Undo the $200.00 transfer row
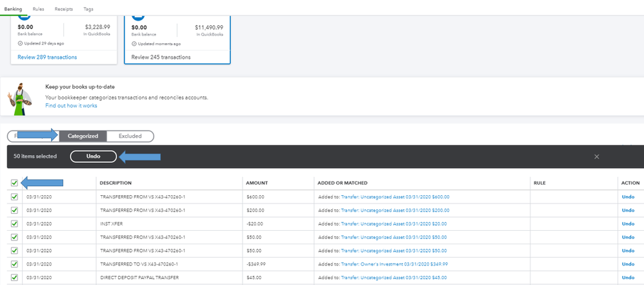Viewport: 644px width, 285px height. tap(628, 210)
